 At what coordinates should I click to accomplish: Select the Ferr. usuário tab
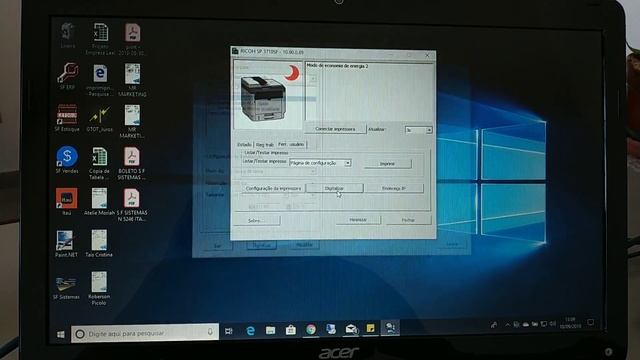(291, 144)
